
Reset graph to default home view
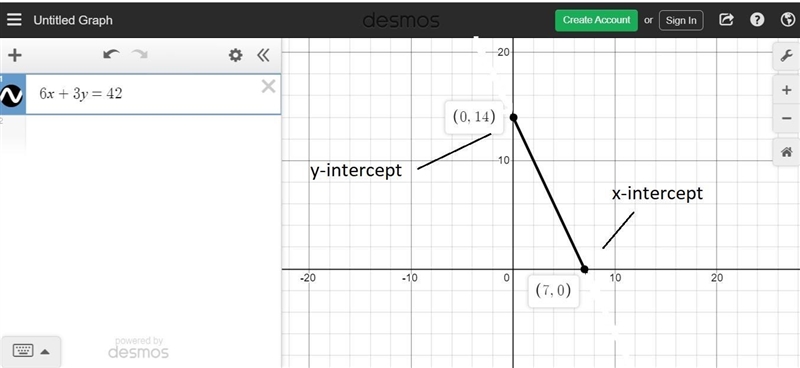[x=786, y=152]
